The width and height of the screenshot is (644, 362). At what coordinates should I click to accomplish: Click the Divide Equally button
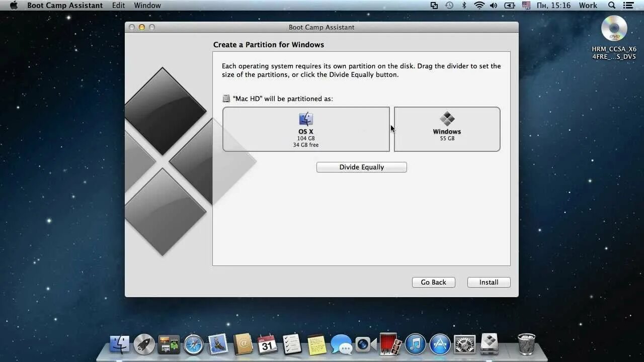(x=361, y=167)
